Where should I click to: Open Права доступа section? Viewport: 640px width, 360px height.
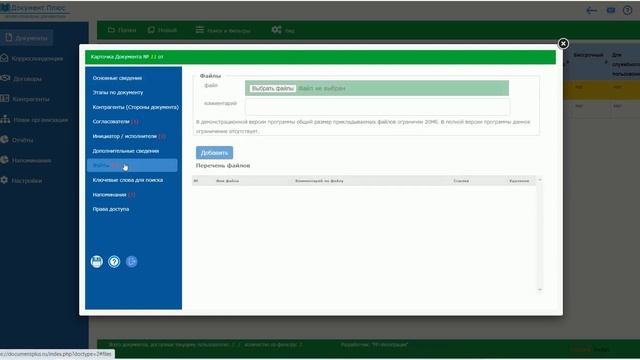click(x=111, y=209)
